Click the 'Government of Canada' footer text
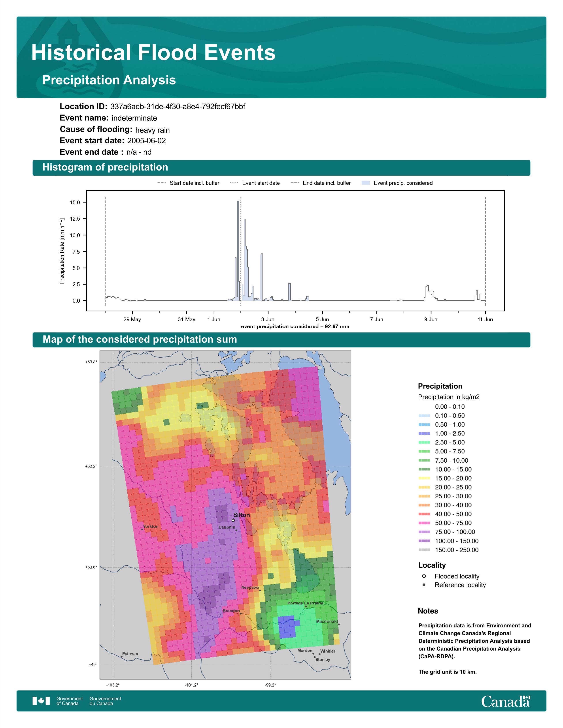Image resolution: width=563 pixels, height=728 pixels. point(69,701)
